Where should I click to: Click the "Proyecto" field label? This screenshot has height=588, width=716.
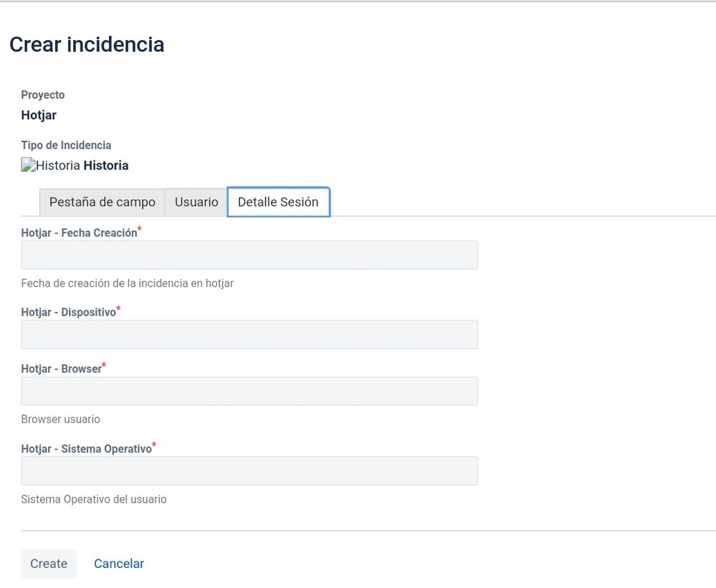tap(42, 95)
